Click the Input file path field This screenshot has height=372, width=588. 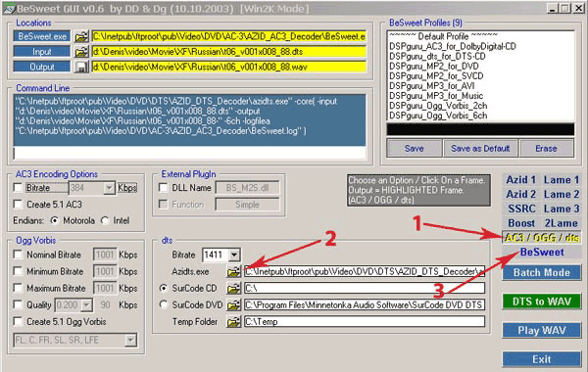click(228, 52)
